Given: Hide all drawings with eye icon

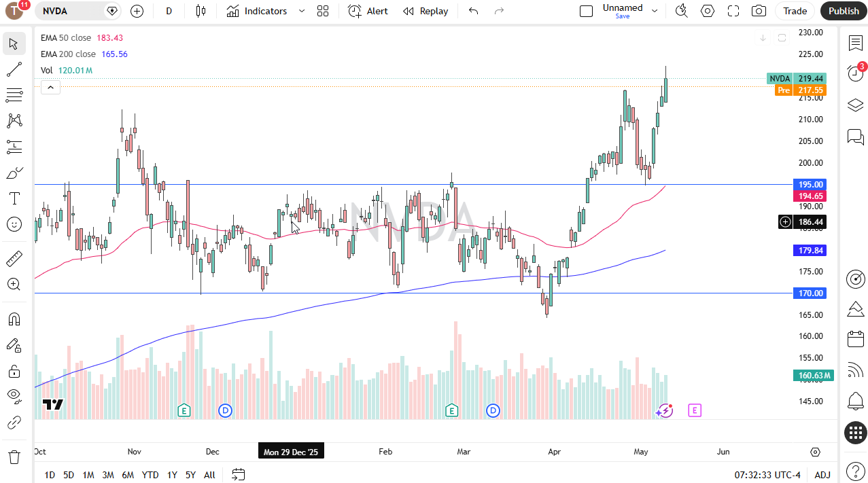Looking at the screenshot, I should (x=14, y=397).
